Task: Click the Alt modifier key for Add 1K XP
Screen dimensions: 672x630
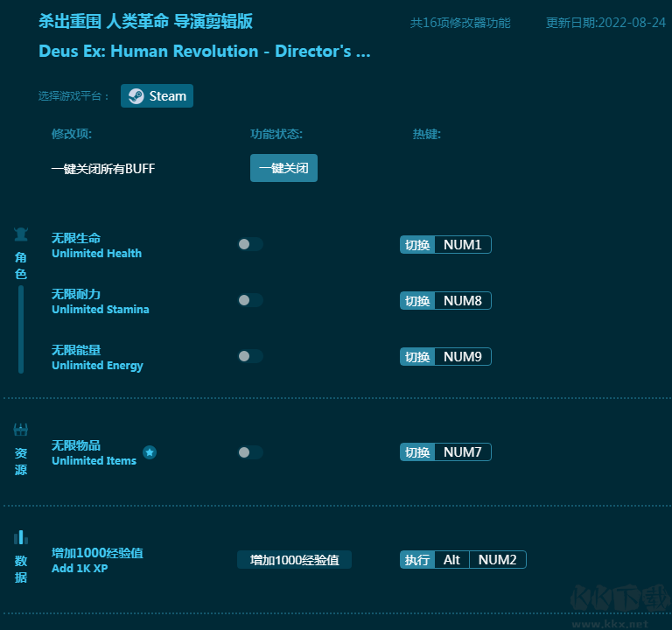Action: coord(451,560)
